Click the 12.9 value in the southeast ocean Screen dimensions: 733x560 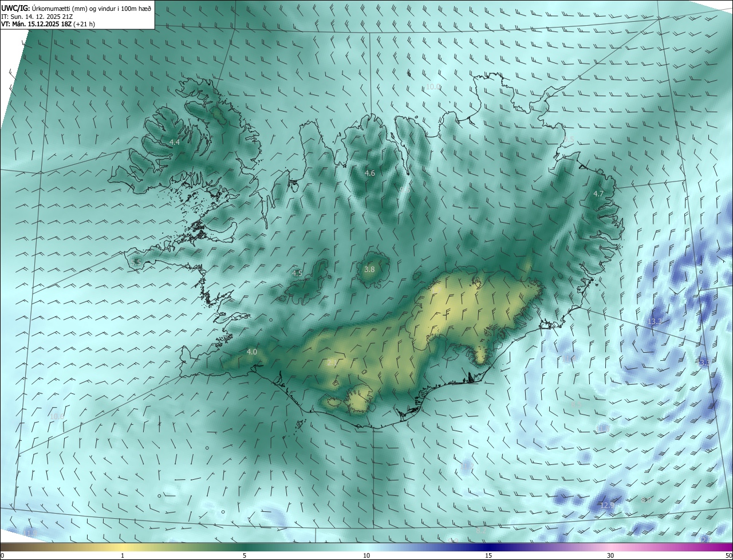607,505
